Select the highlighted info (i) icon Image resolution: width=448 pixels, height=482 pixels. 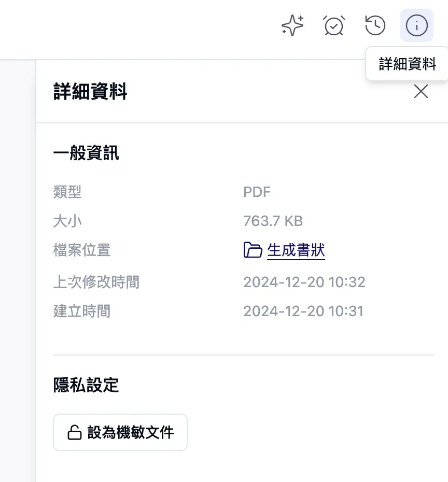pyautogui.click(x=416, y=25)
